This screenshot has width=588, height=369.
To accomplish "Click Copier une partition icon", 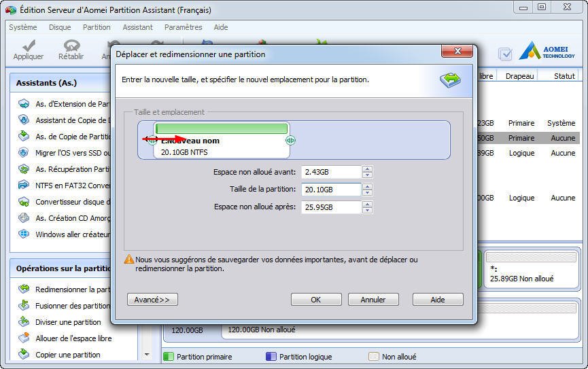I will point(24,354).
